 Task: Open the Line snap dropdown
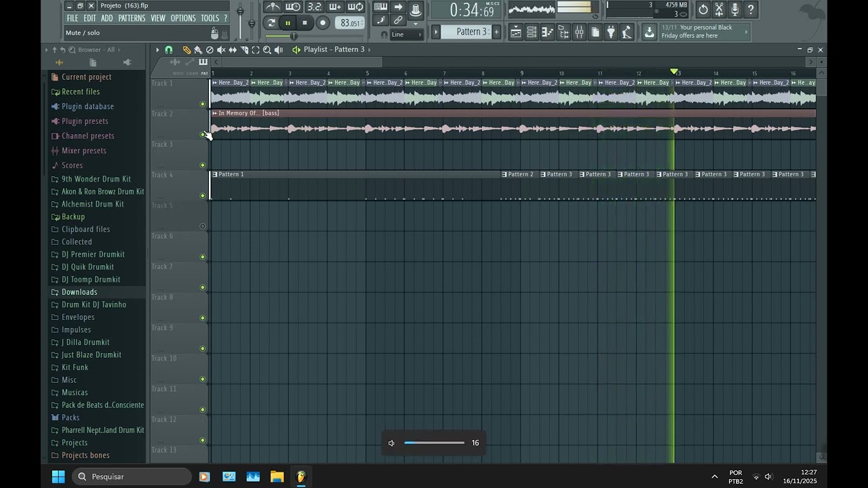pos(408,35)
